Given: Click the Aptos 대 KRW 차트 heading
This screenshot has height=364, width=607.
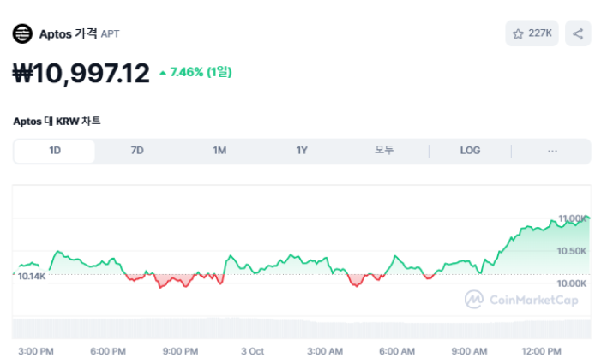Looking at the screenshot, I should [57, 121].
